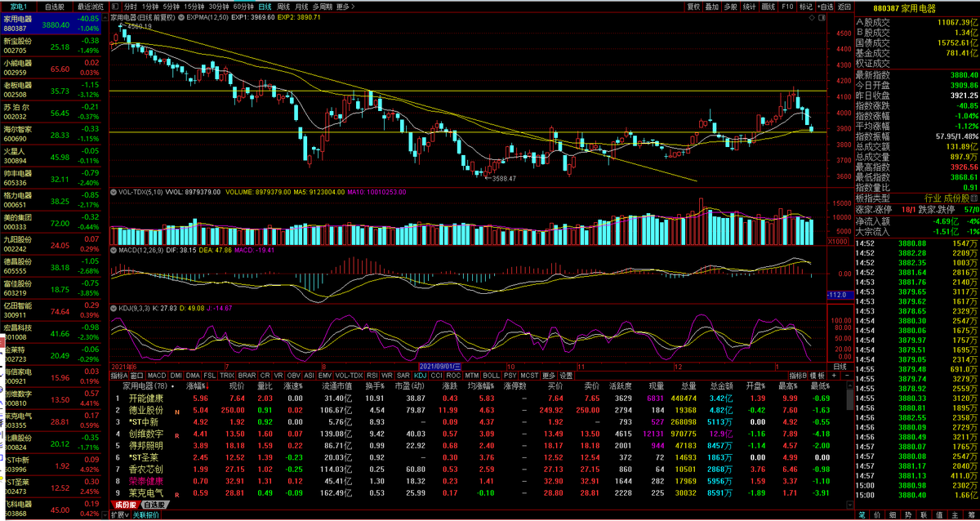
Task: Toggle 标记 marker option
Action: [806, 6]
